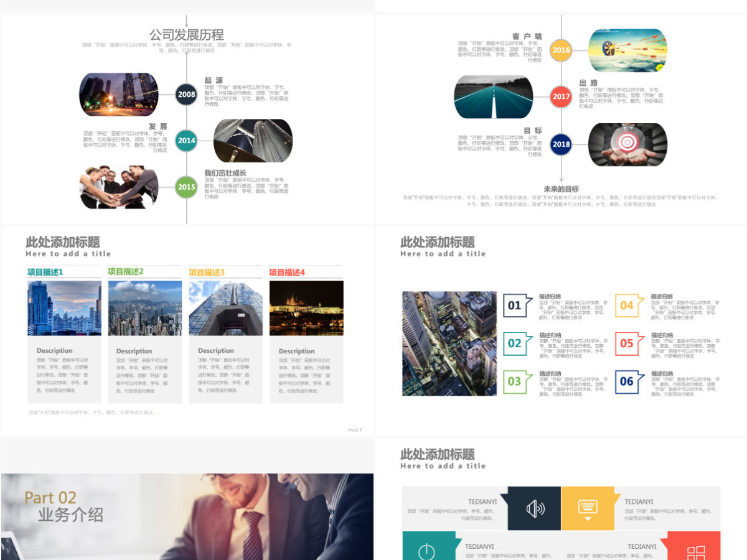Screen dimensions: 747x560
Task: Select the glass building photo under 项目描述3
Action: 225,308
